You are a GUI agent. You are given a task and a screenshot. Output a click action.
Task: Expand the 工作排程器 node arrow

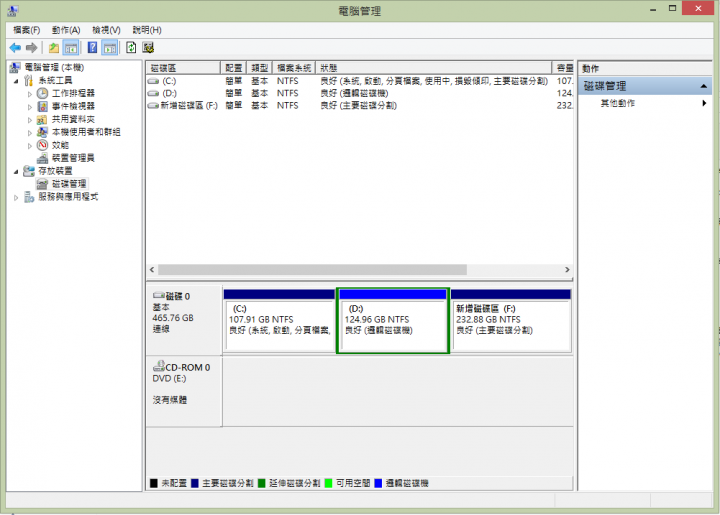(29, 94)
